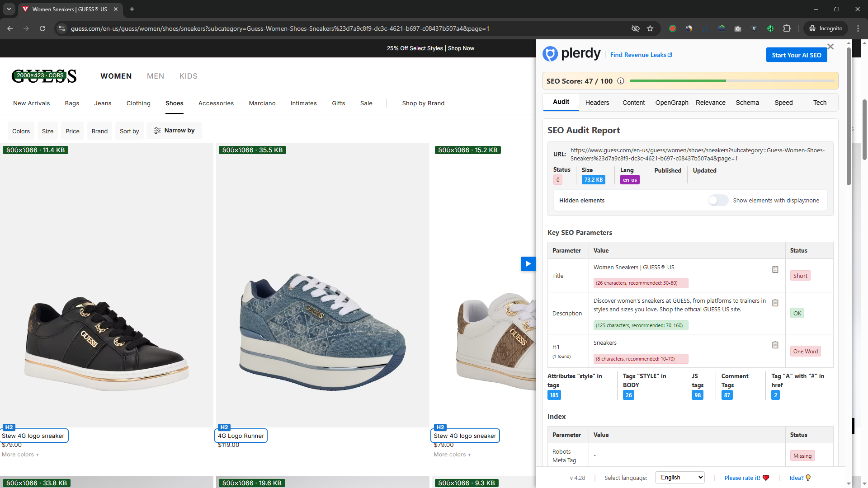Image resolution: width=868 pixels, height=488 pixels.
Task: Open the 4G Logo Runner product image
Action: [x=322, y=286]
